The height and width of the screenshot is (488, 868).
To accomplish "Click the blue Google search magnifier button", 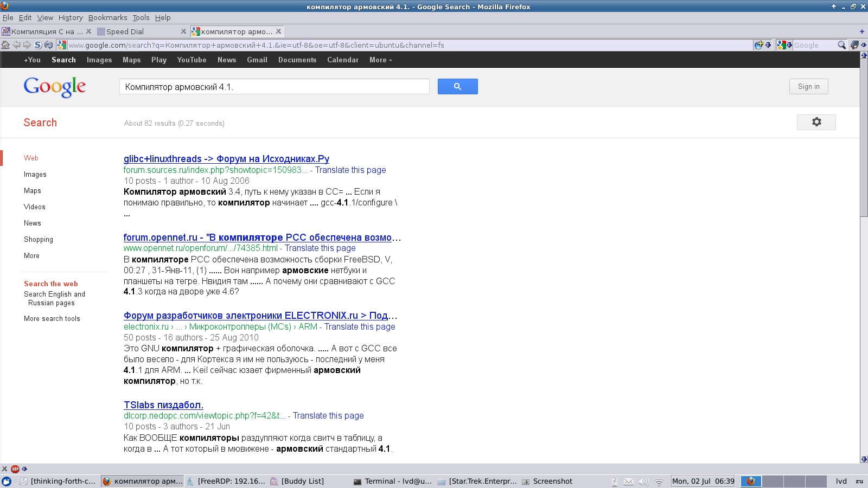I will tap(457, 87).
